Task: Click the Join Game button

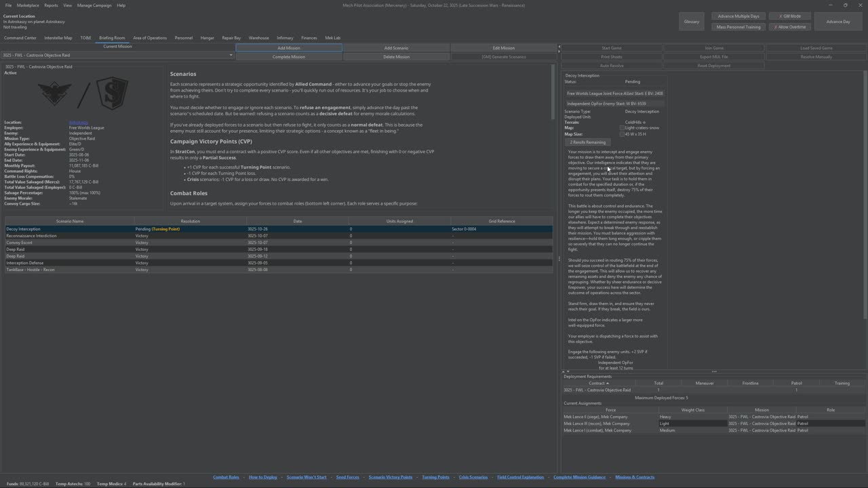Action: coord(714,48)
